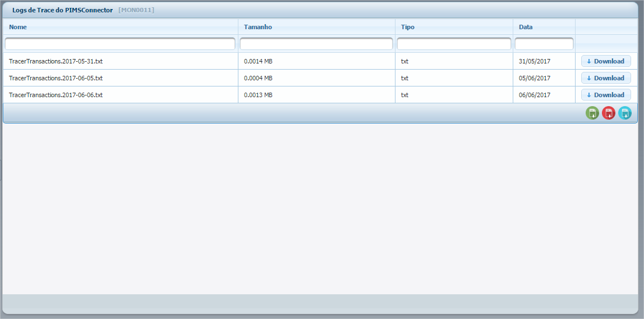Focus the Tamanho filter input field
Image resolution: width=644 pixels, height=319 pixels.
pos(316,44)
